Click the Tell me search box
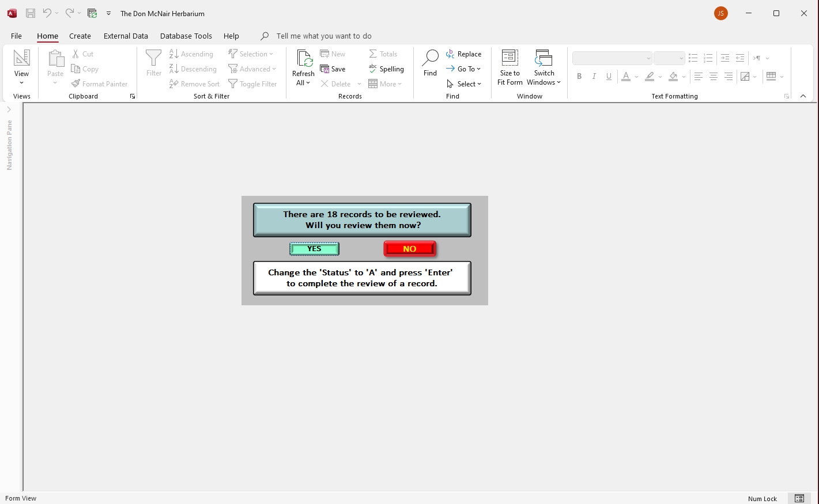 pos(323,36)
